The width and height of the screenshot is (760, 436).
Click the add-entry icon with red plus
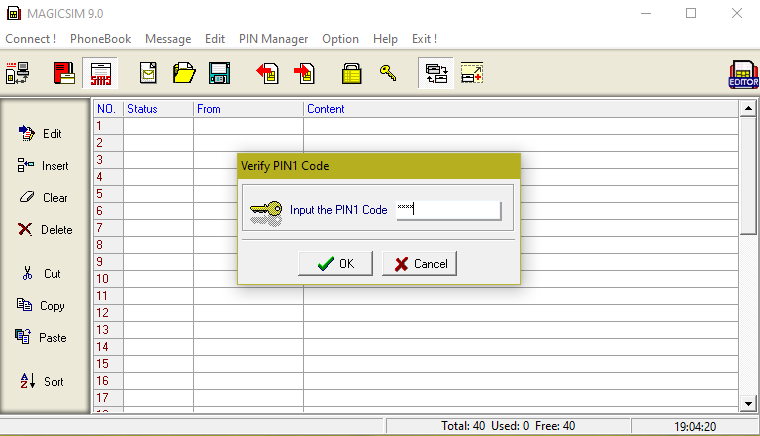(x=472, y=73)
